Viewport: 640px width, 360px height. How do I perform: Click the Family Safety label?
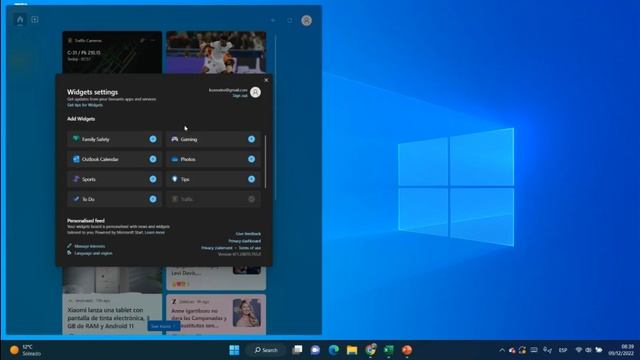click(x=96, y=139)
